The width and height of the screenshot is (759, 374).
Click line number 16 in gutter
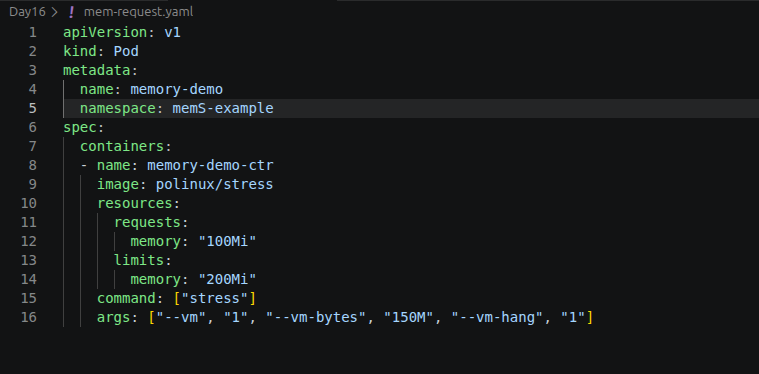(x=29, y=317)
